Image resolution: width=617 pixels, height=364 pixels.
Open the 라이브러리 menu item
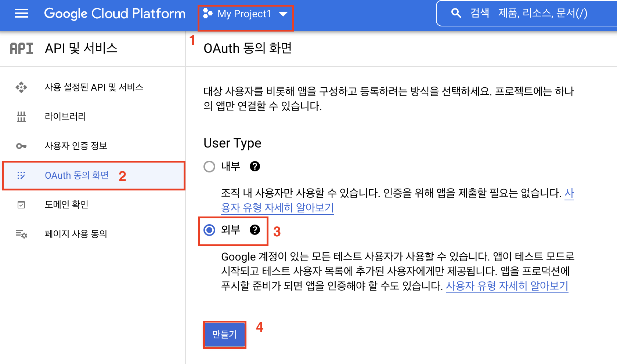pos(93,117)
